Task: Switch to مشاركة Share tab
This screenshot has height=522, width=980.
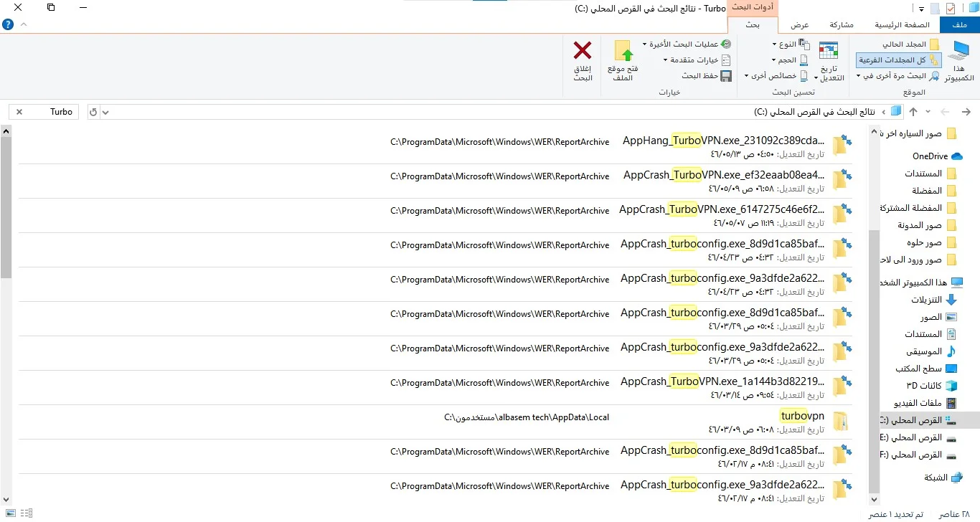Action: (x=842, y=24)
